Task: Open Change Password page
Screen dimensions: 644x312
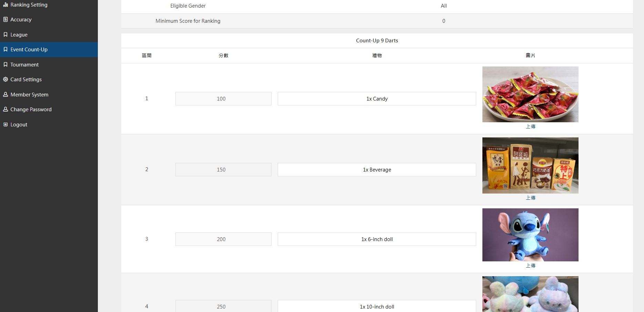Action: [49, 110]
